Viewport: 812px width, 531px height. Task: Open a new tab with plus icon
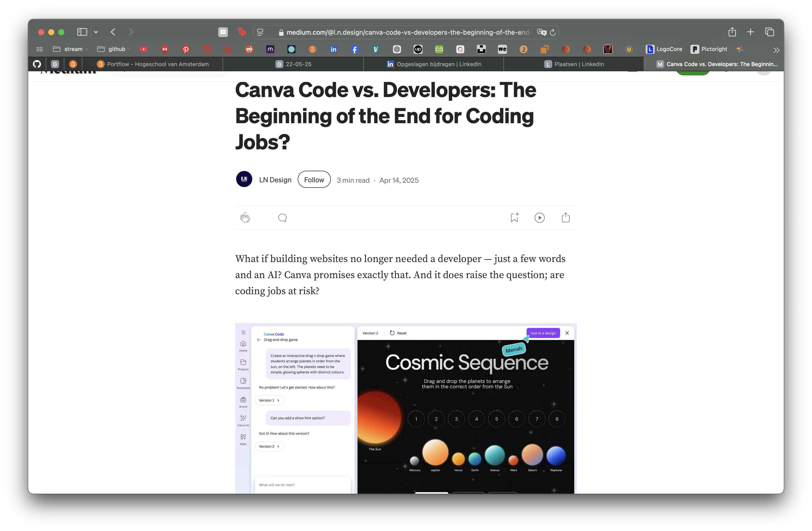(x=750, y=32)
